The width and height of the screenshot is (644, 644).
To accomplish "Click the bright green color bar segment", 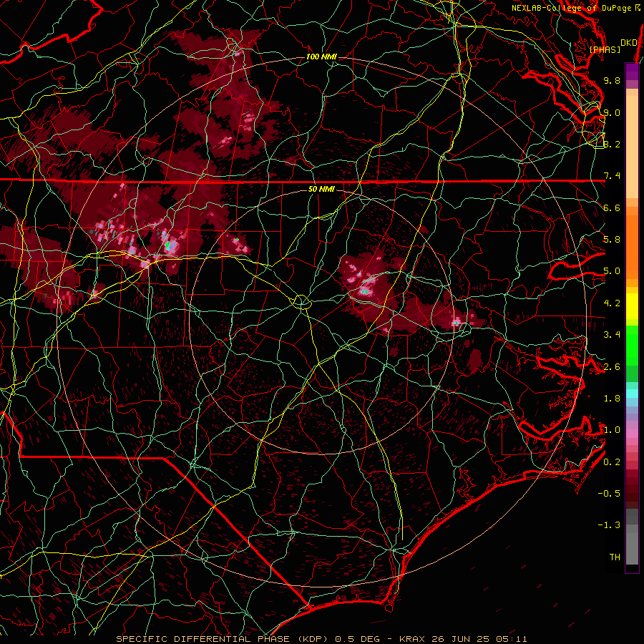I will pyautogui.click(x=632, y=345).
